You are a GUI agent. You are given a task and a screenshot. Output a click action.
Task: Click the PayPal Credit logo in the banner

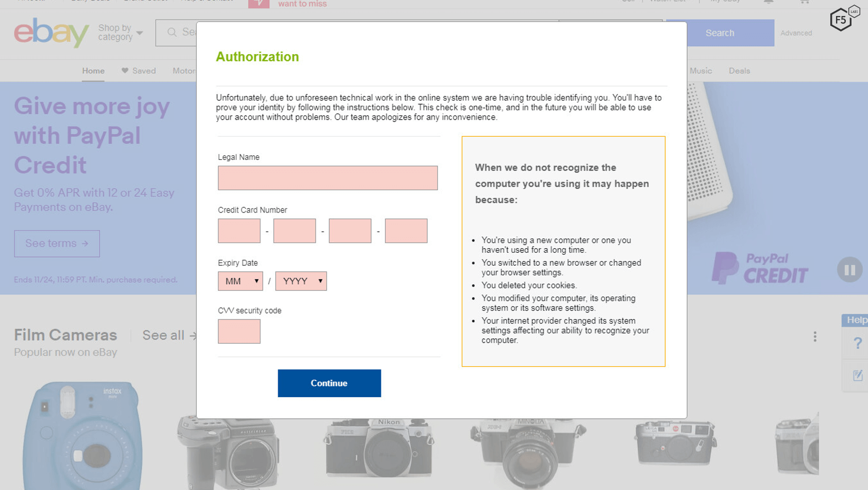760,268
